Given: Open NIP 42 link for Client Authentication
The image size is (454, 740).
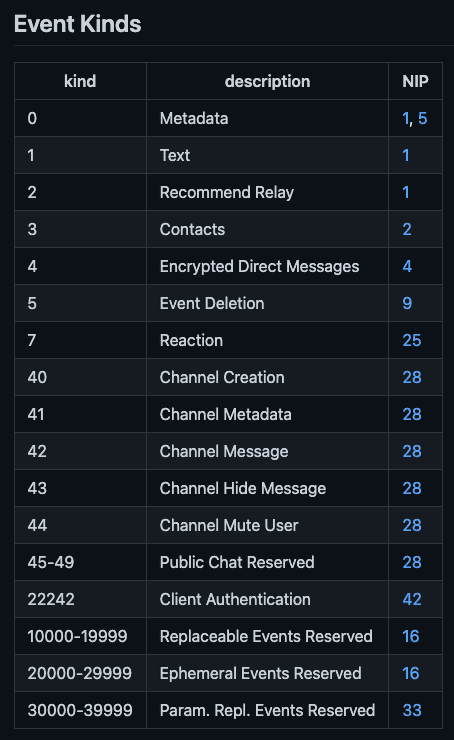Looking at the screenshot, I should click(412, 599).
